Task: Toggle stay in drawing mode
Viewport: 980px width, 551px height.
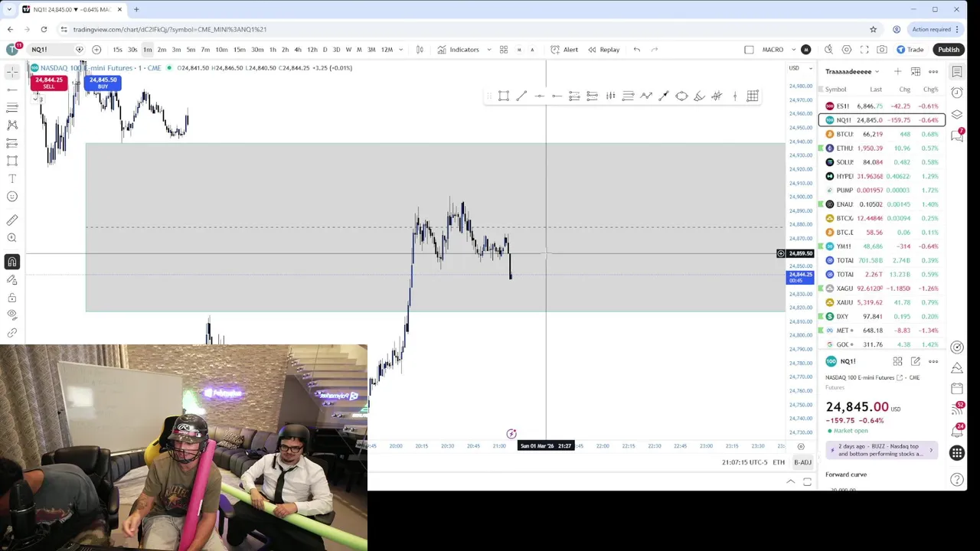Action: 12,280
